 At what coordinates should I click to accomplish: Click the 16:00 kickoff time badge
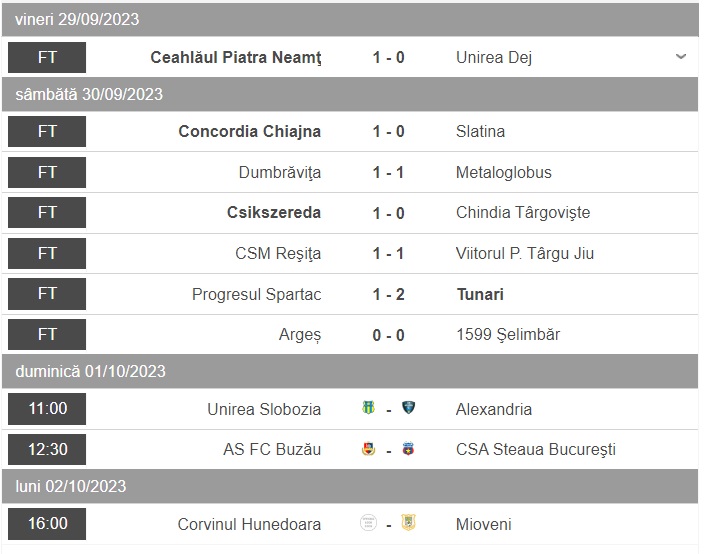[47, 523]
